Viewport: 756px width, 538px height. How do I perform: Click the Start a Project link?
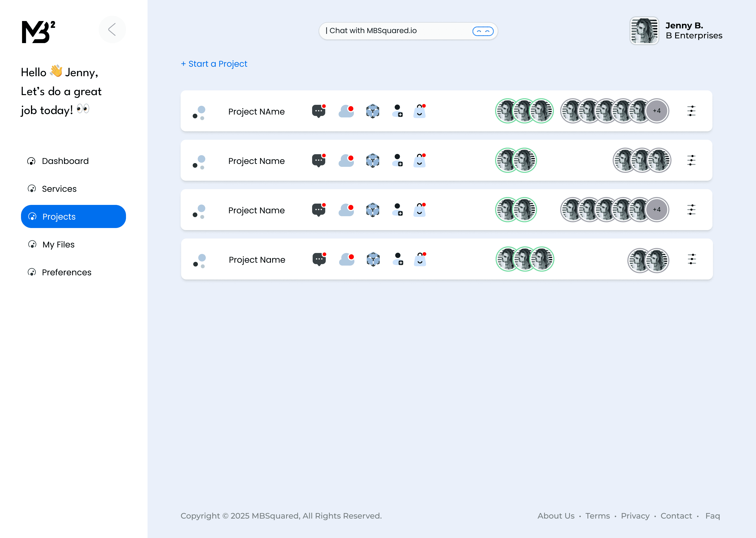(x=214, y=64)
